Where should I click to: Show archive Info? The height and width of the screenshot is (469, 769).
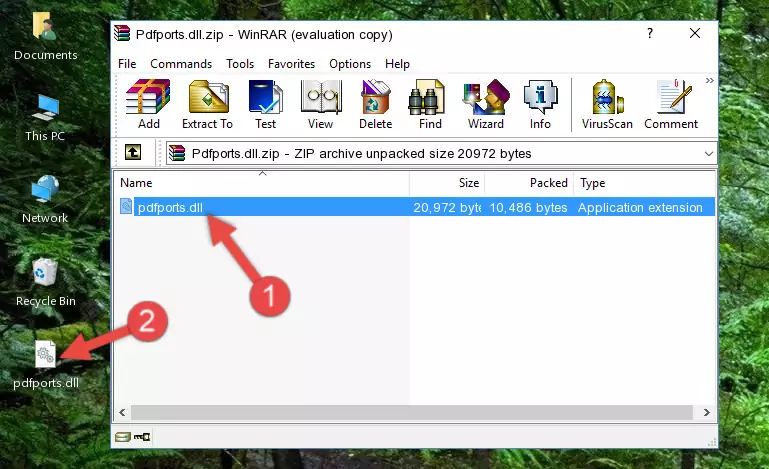pyautogui.click(x=540, y=104)
